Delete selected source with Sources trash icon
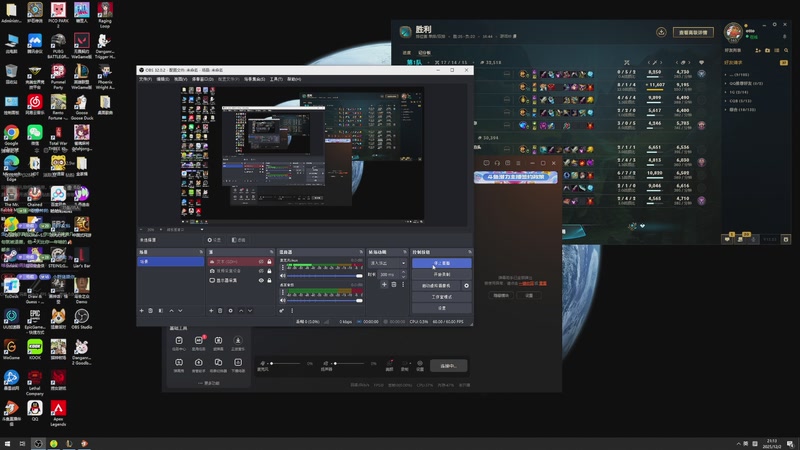Image resolution: width=800 pixels, height=450 pixels. [x=220, y=311]
